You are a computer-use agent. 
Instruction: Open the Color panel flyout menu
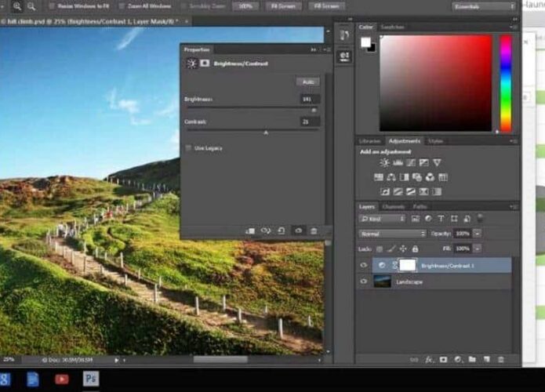point(514,27)
